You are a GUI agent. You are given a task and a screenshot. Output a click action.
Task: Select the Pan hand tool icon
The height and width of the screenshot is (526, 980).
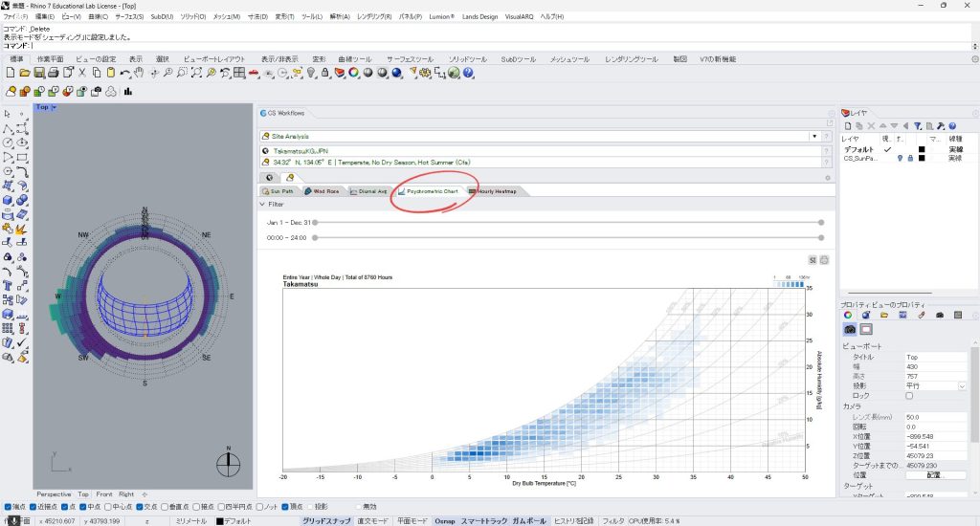(x=139, y=73)
